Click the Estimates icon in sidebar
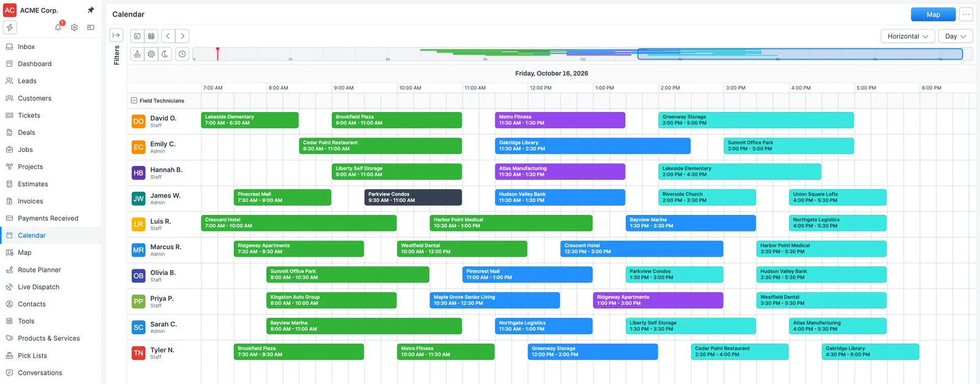 9,184
